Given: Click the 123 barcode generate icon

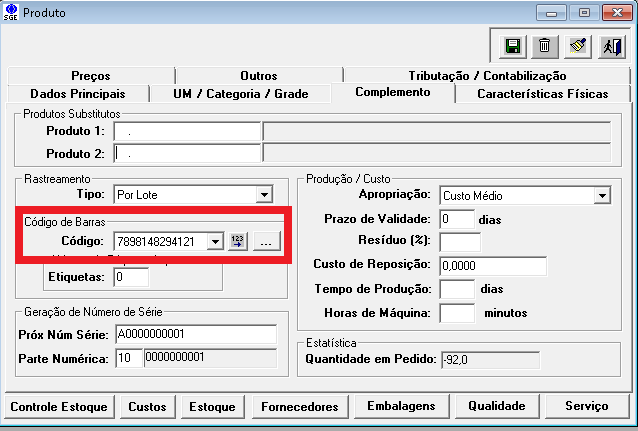Looking at the screenshot, I should pyautogui.click(x=238, y=241).
